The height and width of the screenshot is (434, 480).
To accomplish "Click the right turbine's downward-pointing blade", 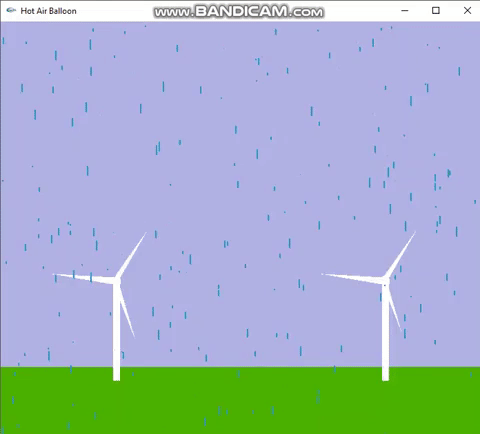I will click(x=395, y=308).
